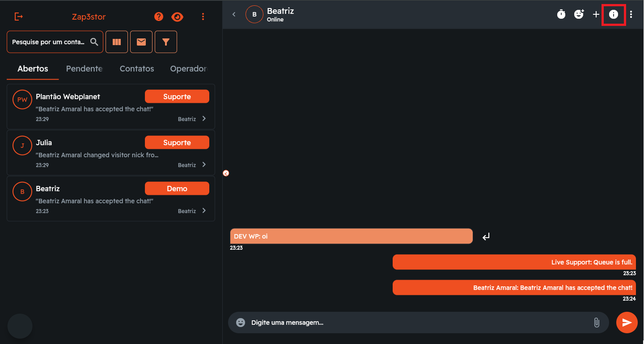Open the chat info icon
The width and height of the screenshot is (644, 344).
click(614, 15)
